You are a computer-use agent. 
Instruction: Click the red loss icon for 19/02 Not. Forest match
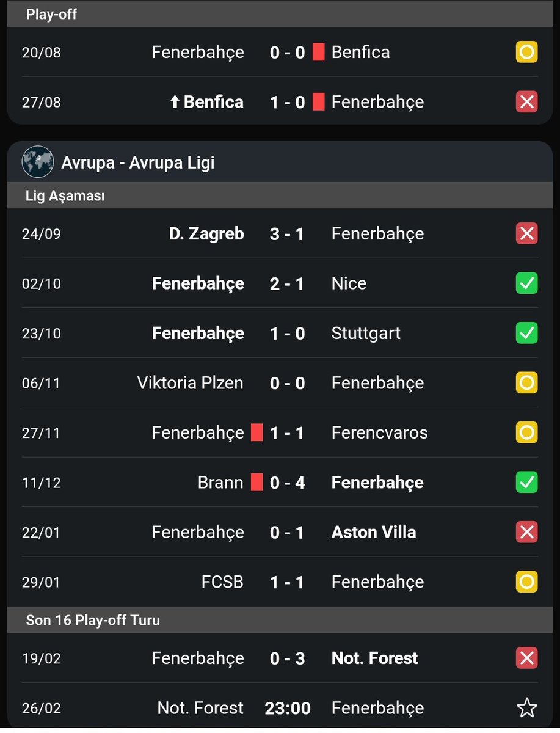[x=526, y=658]
